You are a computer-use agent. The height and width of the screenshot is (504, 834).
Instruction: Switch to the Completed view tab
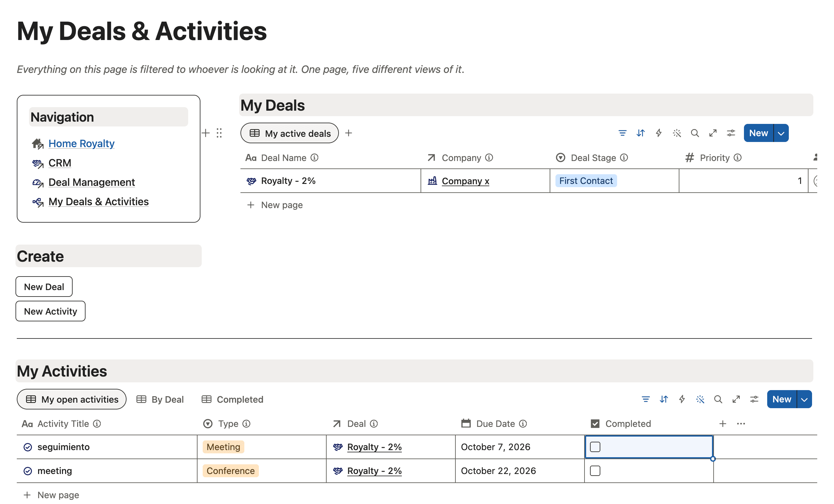click(232, 399)
